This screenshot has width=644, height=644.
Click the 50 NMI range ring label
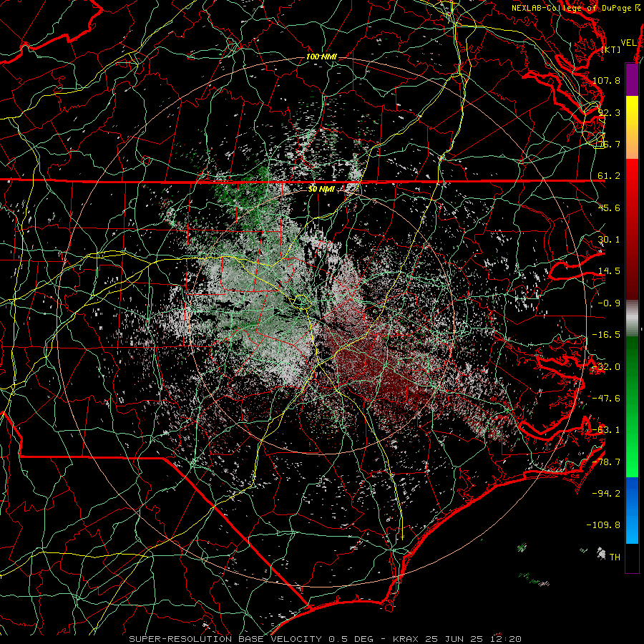321,190
